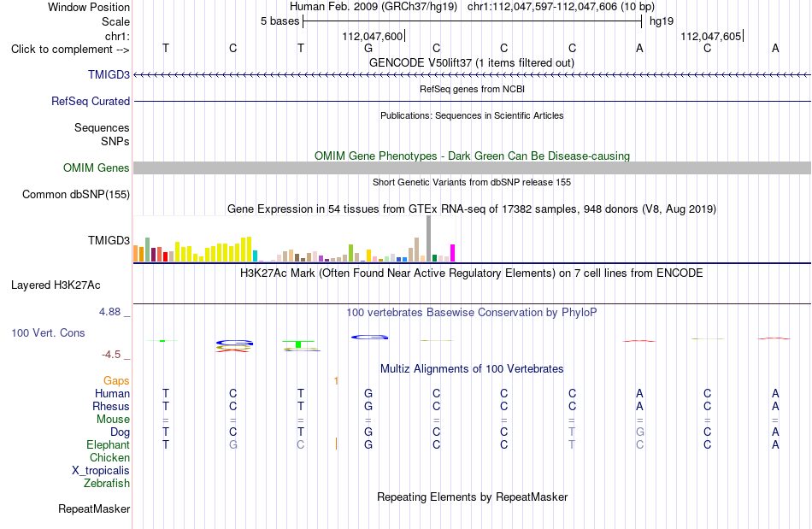812x529 pixels.
Task: Select the A base in the Elephant row
Action: click(775, 444)
